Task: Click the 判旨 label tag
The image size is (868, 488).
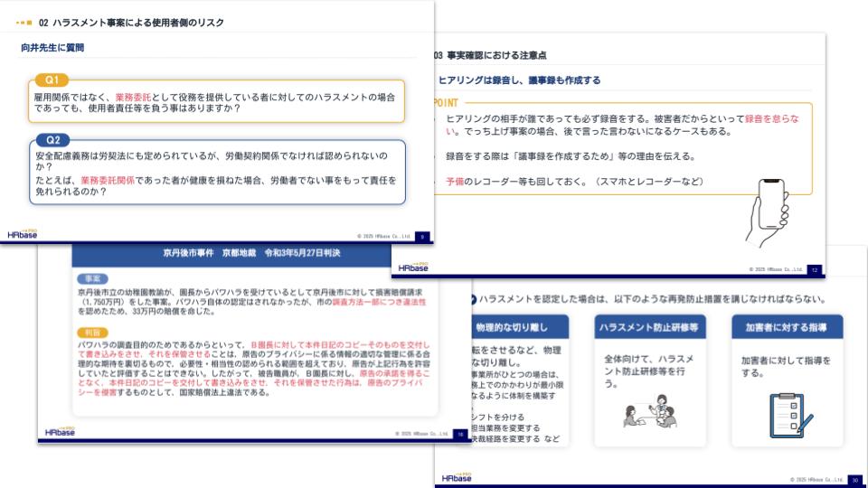Action: (93, 333)
